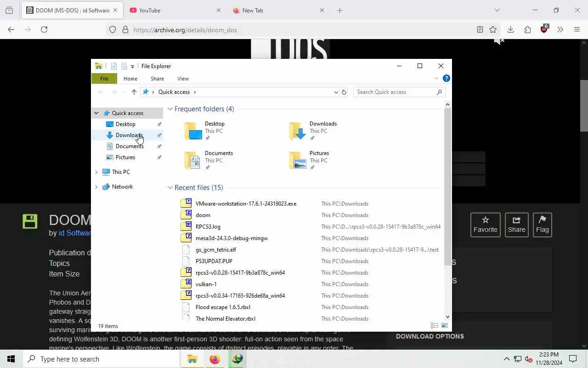Click File Explorer icon in taskbar
The height and width of the screenshot is (368, 588).
(192, 359)
